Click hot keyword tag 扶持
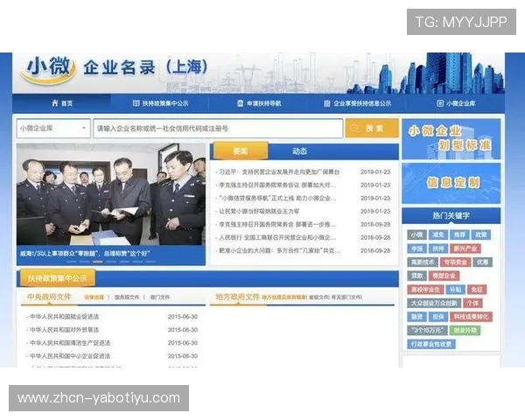525x420 pixels. (x=438, y=248)
